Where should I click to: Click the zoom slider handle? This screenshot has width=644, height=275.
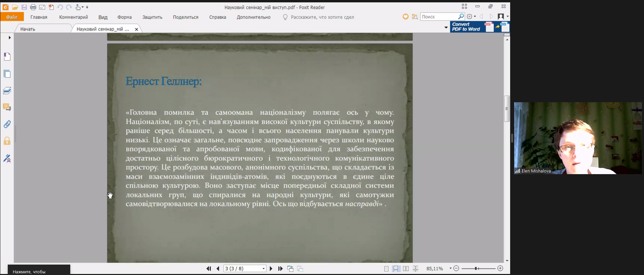(477, 268)
